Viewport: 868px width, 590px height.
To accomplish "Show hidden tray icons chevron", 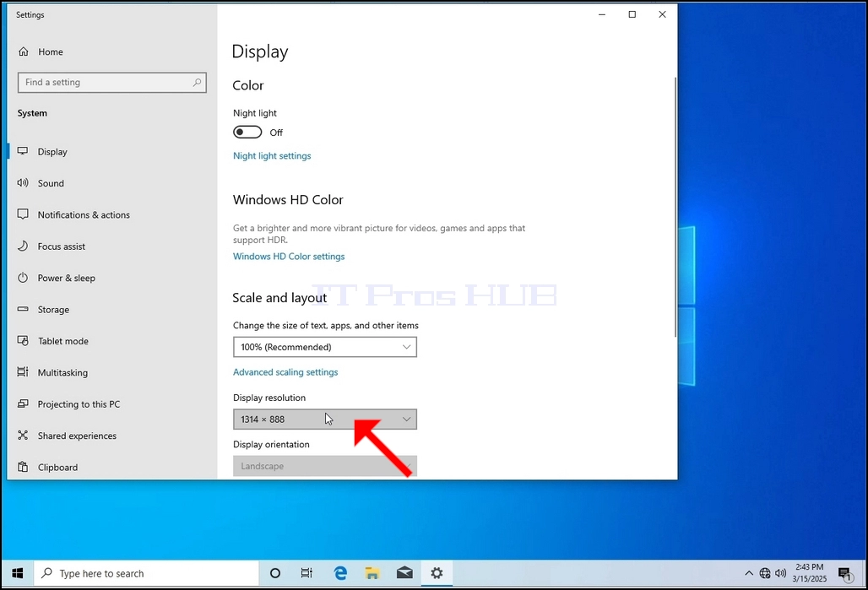I will coord(749,573).
